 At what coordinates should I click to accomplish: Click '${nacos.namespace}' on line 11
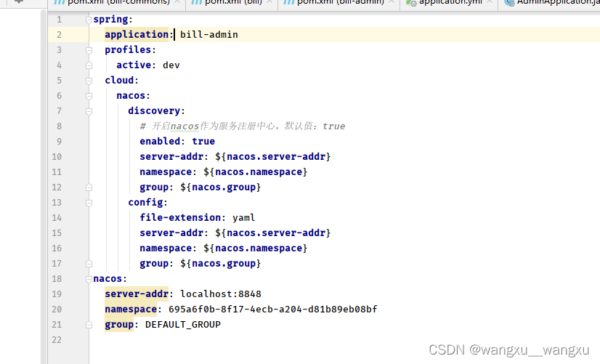[255, 172]
